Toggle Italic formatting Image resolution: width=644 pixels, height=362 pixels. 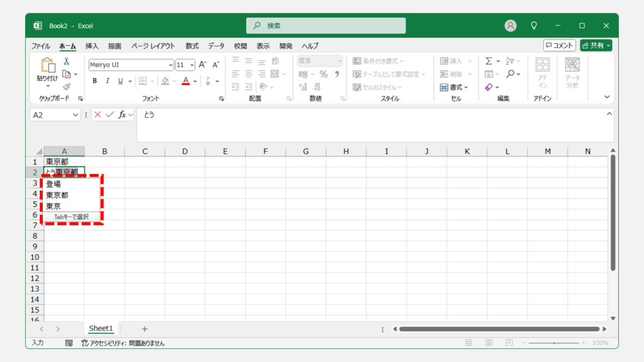coord(107,81)
